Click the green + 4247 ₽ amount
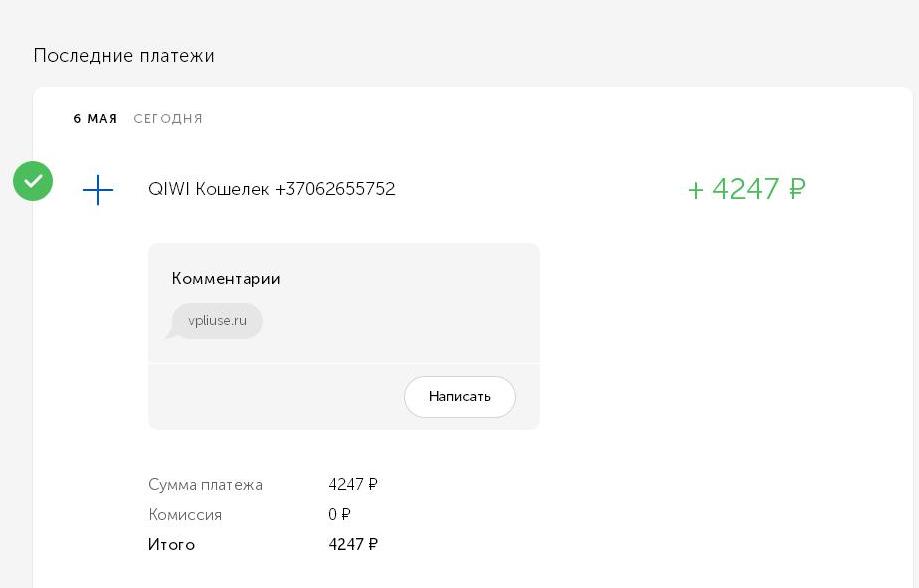This screenshot has width=919, height=588. 747,189
